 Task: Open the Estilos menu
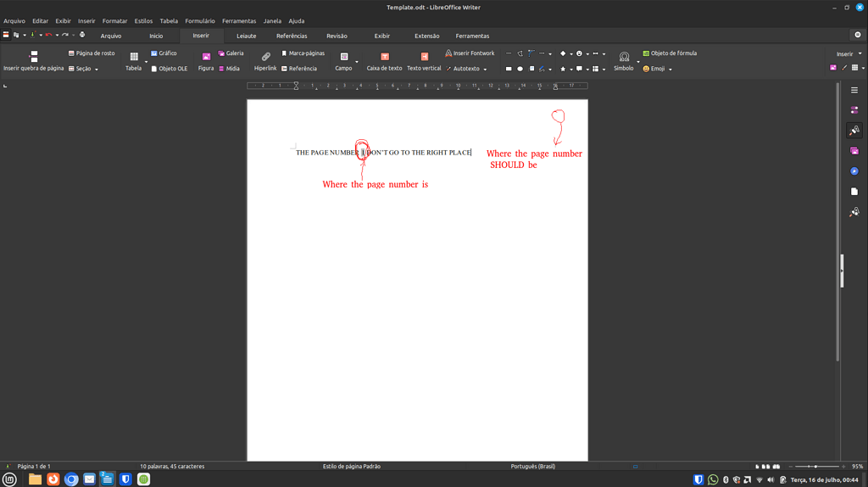143,21
